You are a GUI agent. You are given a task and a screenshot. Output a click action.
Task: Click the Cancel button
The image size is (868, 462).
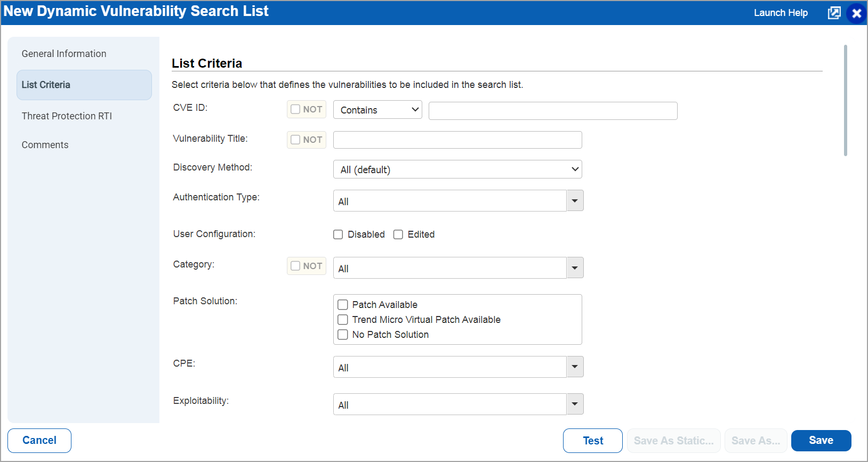pyautogui.click(x=39, y=441)
